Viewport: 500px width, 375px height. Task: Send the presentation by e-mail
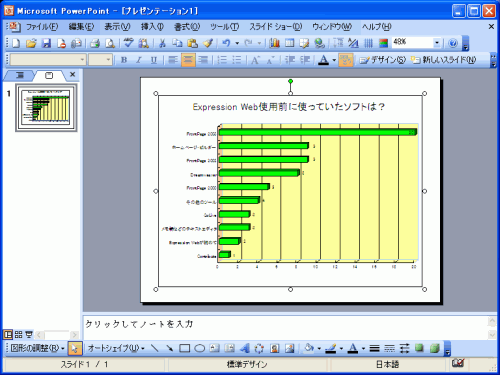pyautogui.click(x=76, y=43)
